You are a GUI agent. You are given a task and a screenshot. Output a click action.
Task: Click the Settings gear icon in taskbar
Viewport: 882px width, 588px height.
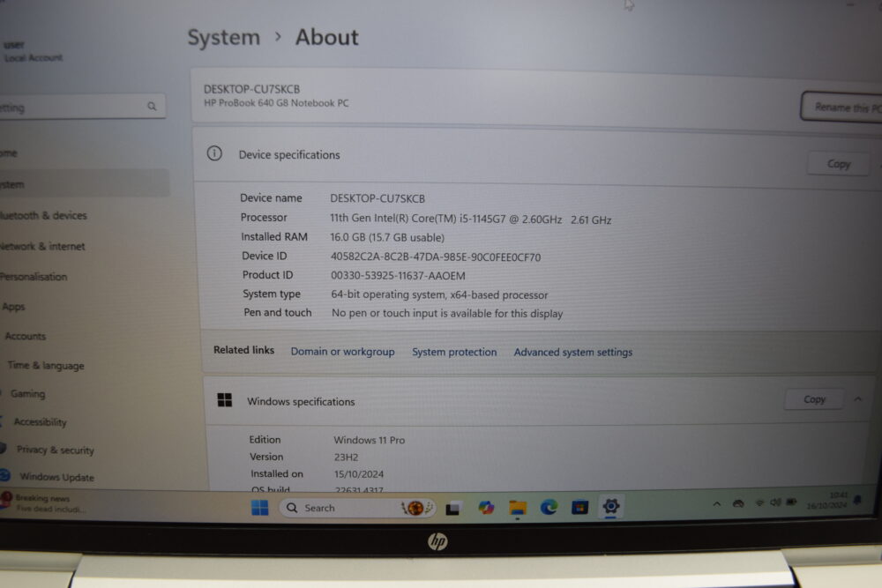(x=611, y=506)
